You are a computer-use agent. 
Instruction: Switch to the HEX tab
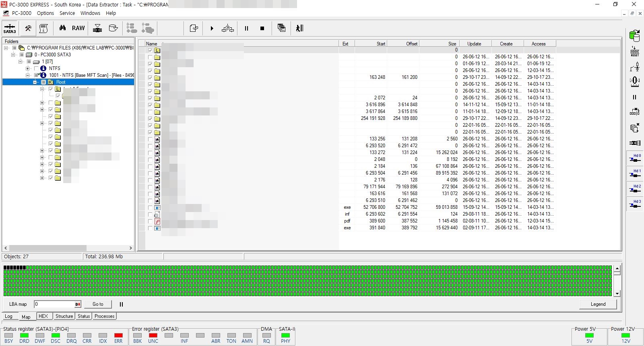(x=43, y=316)
